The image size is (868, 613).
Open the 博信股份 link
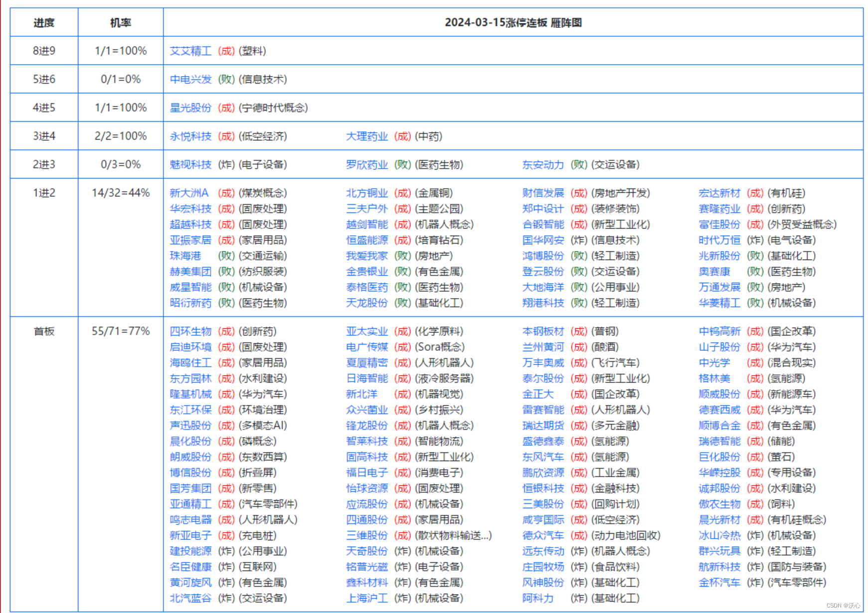tap(190, 472)
